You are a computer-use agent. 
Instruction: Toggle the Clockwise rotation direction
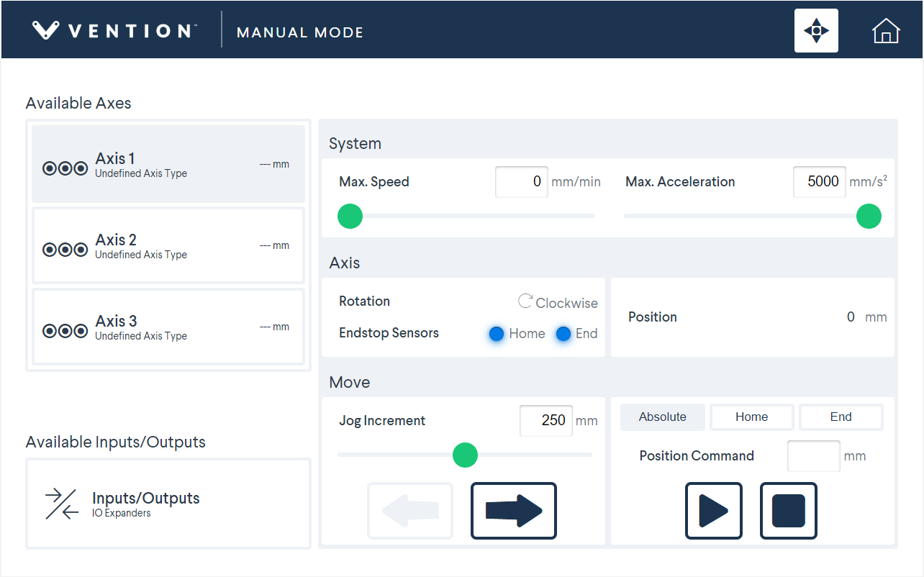(x=558, y=303)
